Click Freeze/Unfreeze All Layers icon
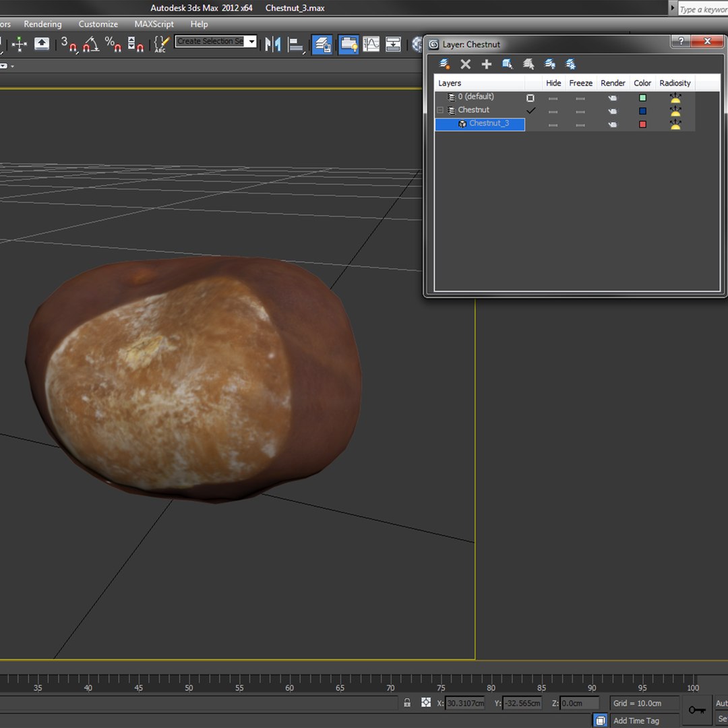Screen dimensions: 728x728 571,64
